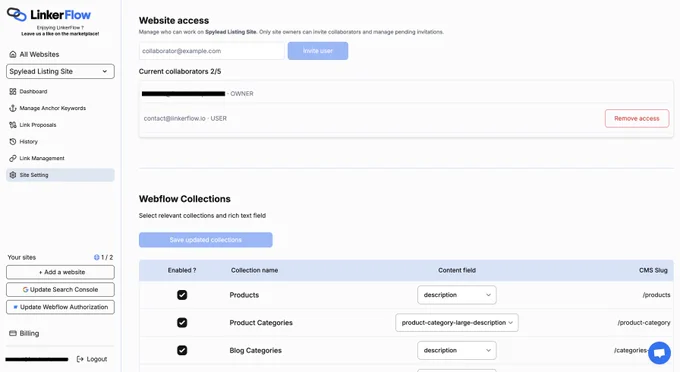Click the Collection name column header
Viewport: 680px width, 372px height.
[254, 270]
